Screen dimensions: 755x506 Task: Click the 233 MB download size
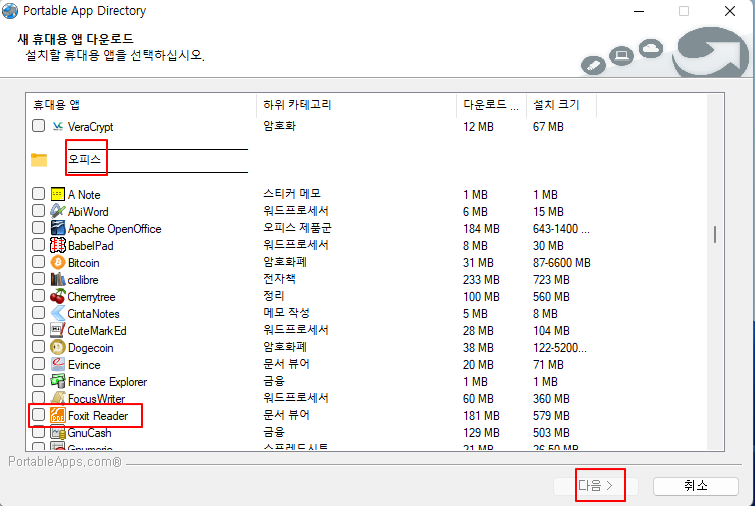(x=481, y=280)
